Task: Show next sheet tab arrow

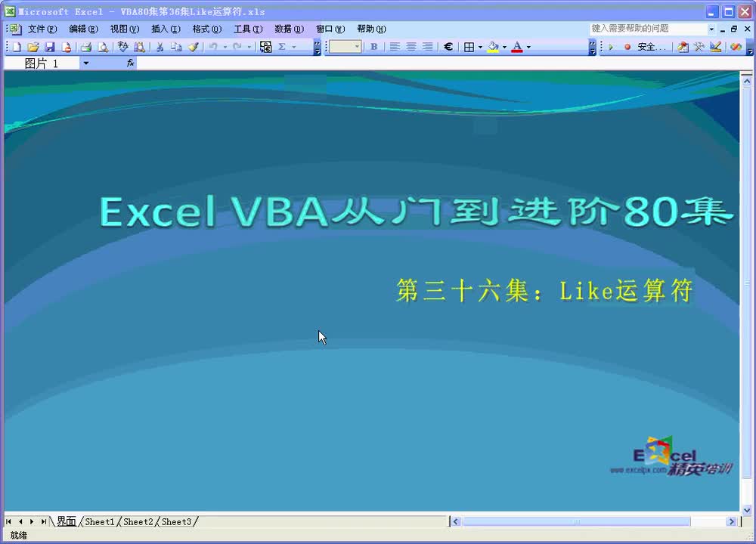Action: tap(32, 522)
